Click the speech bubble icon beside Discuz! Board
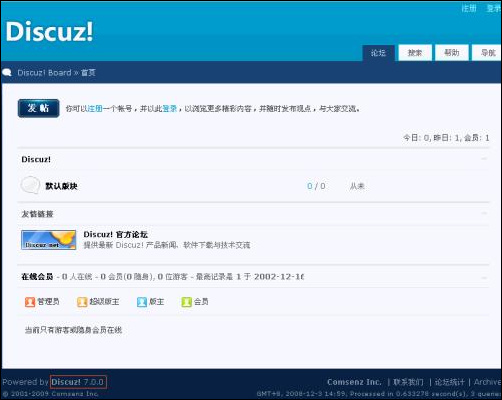502x400 pixels. pos(7,72)
